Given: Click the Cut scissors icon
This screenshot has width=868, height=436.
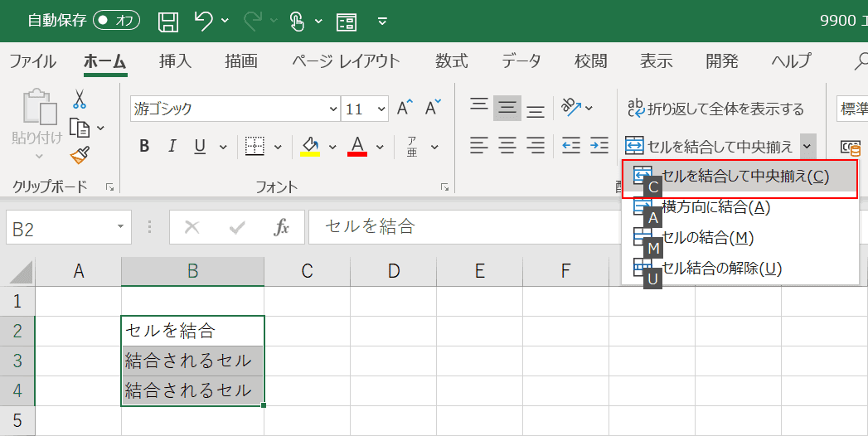Looking at the screenshot, I should click(80, 99).
